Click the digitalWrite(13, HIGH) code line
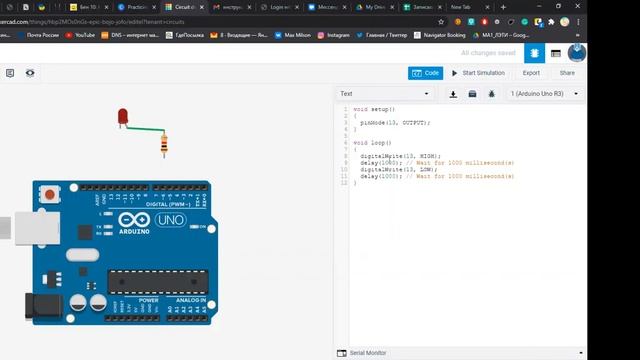The image size is (640, 360). click(400, 156)
